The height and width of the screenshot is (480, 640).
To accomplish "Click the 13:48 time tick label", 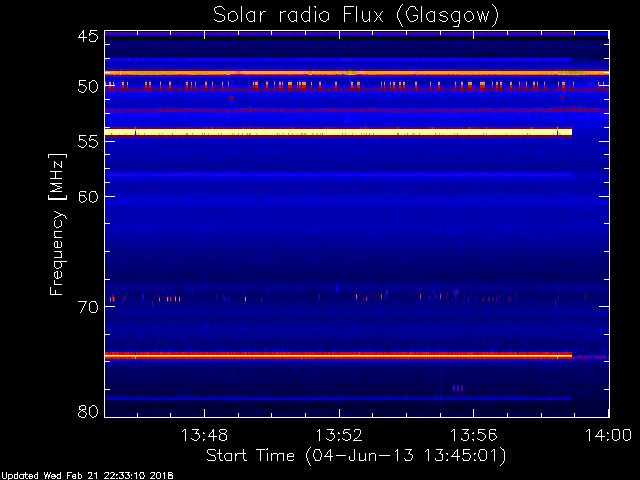I will point(204,435).
